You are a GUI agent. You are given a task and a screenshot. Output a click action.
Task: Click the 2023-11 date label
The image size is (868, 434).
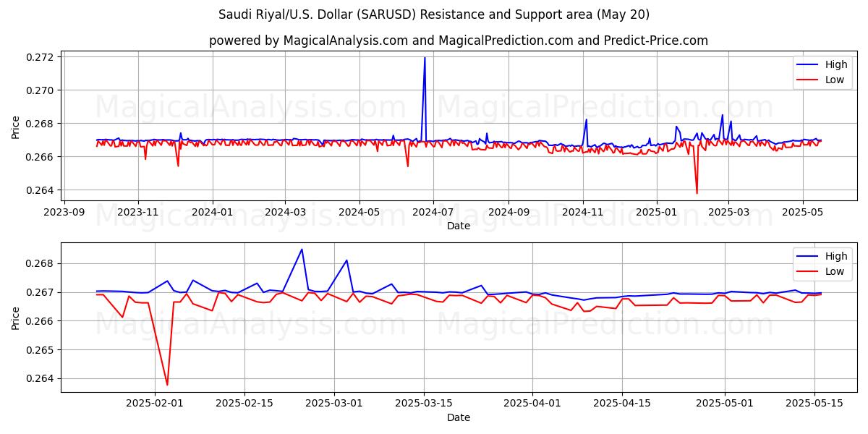click(138, 212)
